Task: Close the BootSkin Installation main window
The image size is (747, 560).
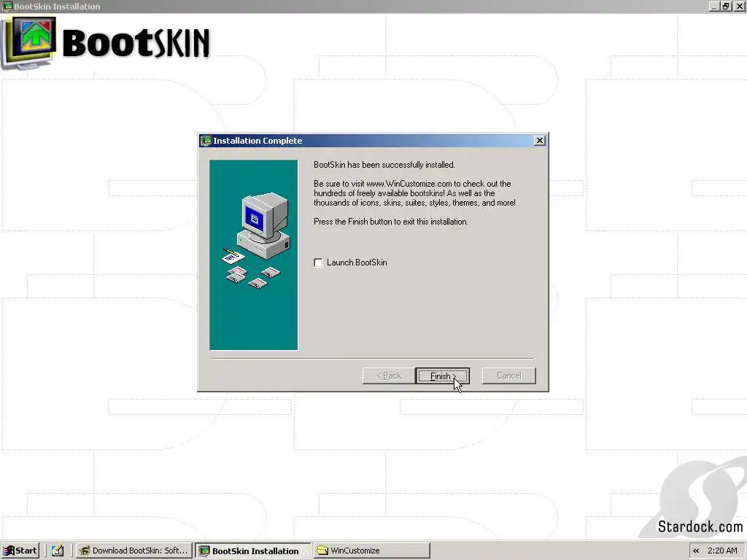Action: [x=740, y=6]
